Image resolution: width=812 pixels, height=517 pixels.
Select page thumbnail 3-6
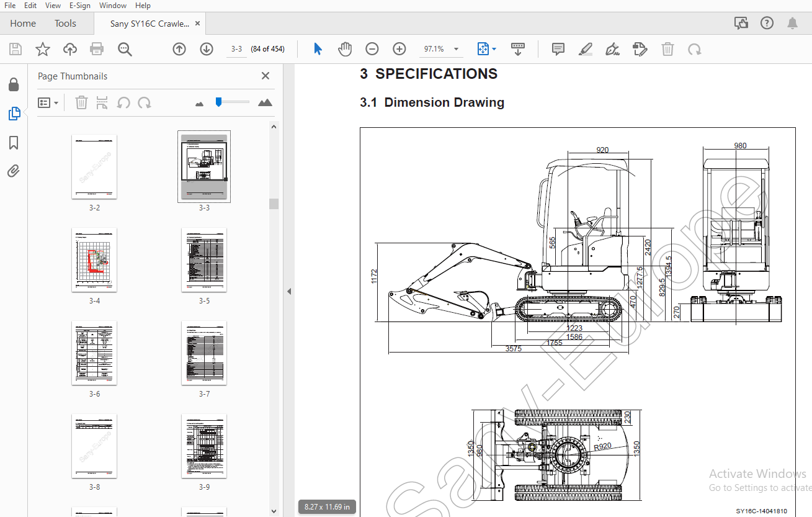[94, 353]
